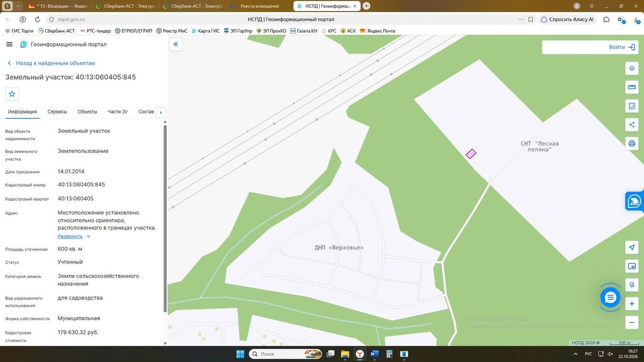This screenshot has width=644, height=362.
Task: Select the Информация tab
Action: [23, 112]
